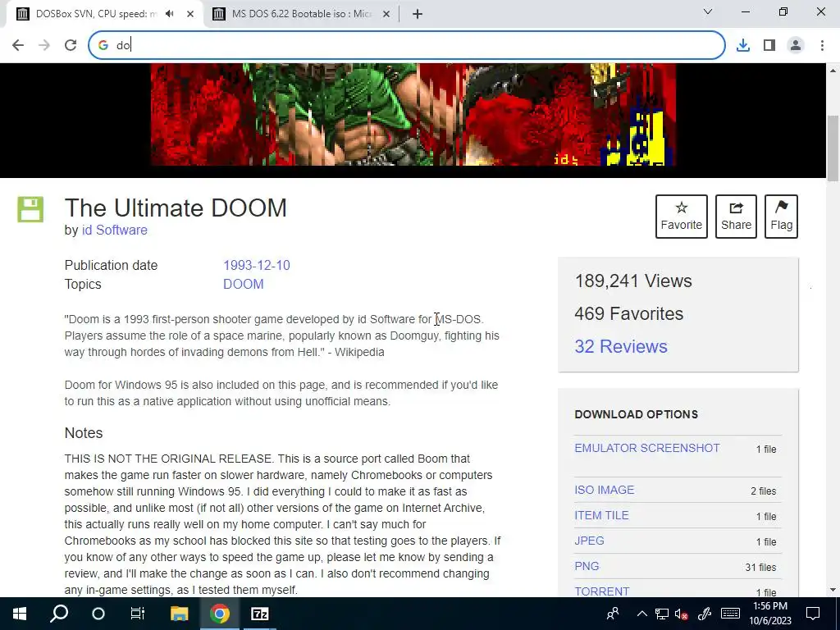This screenshot has height=630, width=840.
Task: Close the MS DOS 6.22 Bootable iso tab
Action: 386,14
